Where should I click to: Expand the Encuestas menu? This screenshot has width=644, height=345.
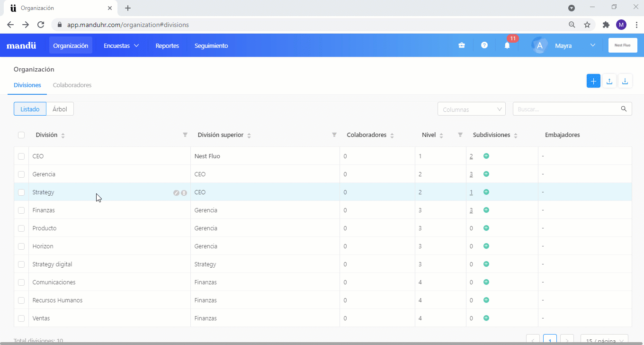click(121, 45)
